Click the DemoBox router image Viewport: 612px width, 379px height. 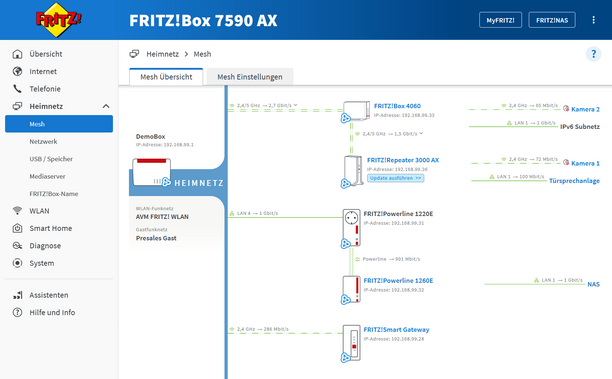coord(151,172)
